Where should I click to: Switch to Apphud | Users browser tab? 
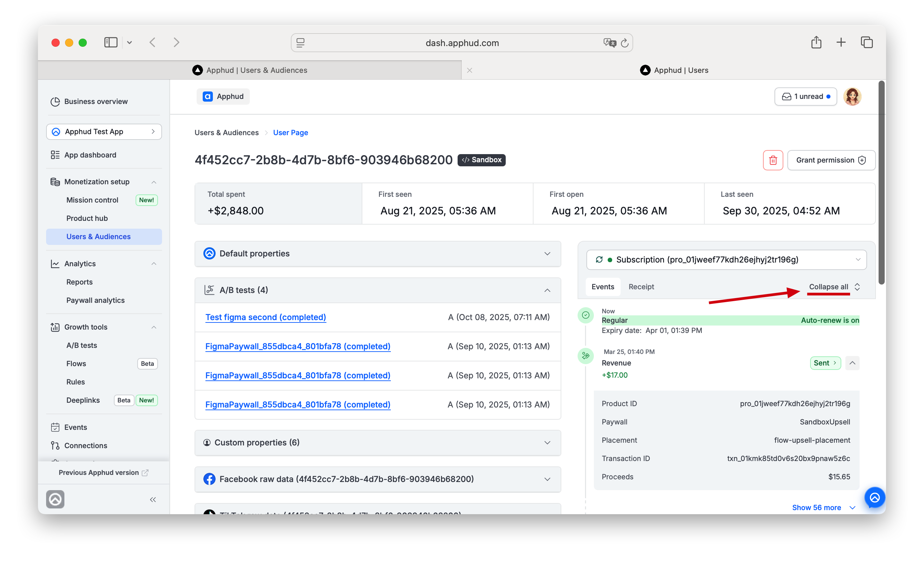674,70
